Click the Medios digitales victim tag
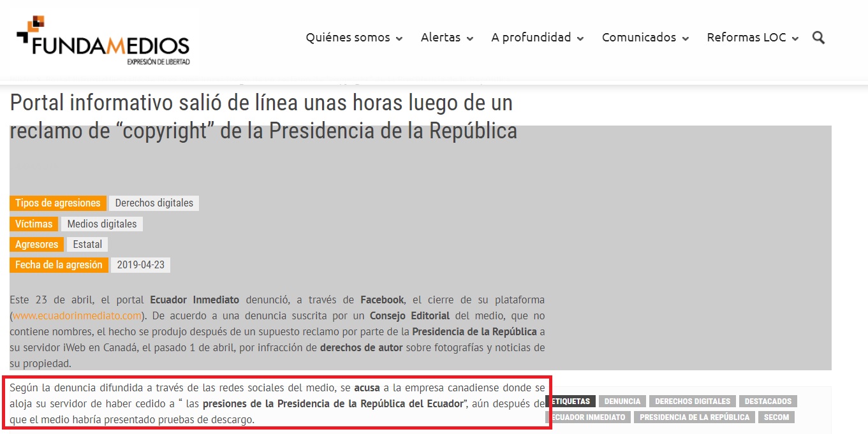This screenshot has width=868, height=434. click(x=102, y=224)
